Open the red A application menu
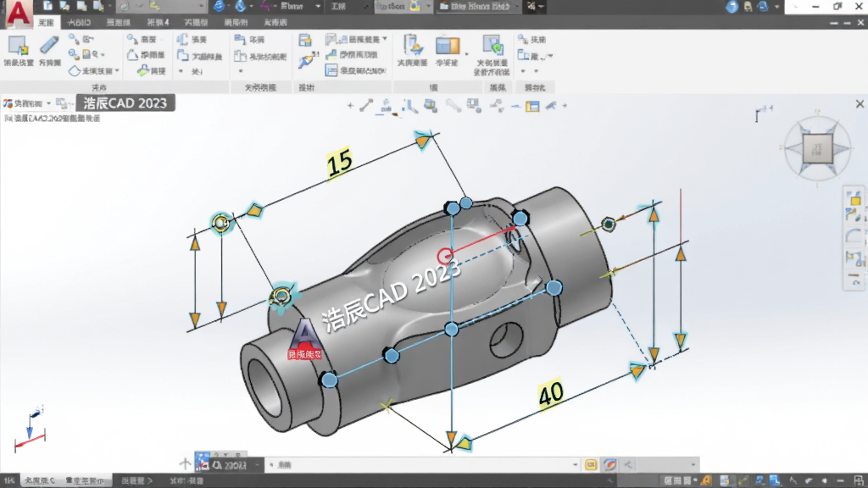 [x=18, y=14]
